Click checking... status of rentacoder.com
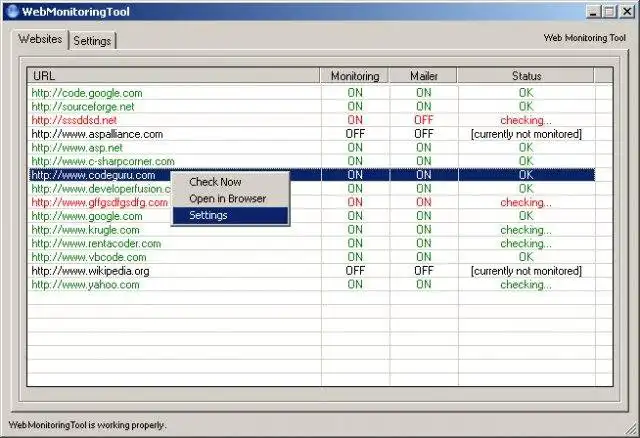Image resolution: width=640 pixels, height=438 pixels. 526,244
